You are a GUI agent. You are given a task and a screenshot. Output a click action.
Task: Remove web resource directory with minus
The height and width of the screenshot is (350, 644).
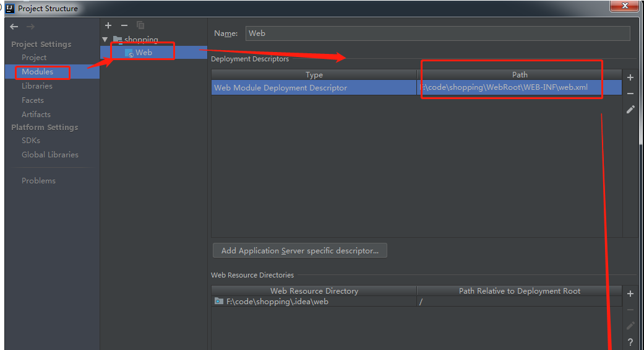[x=630, y=310]
